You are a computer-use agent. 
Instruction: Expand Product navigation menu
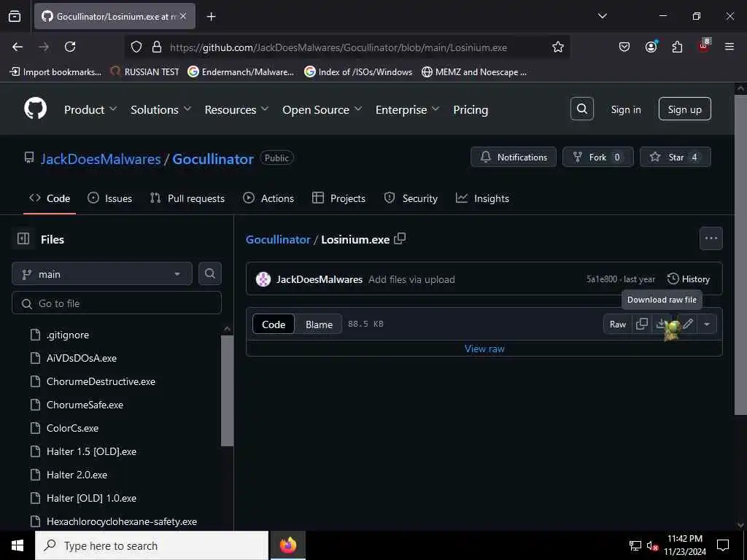point(90,109)
